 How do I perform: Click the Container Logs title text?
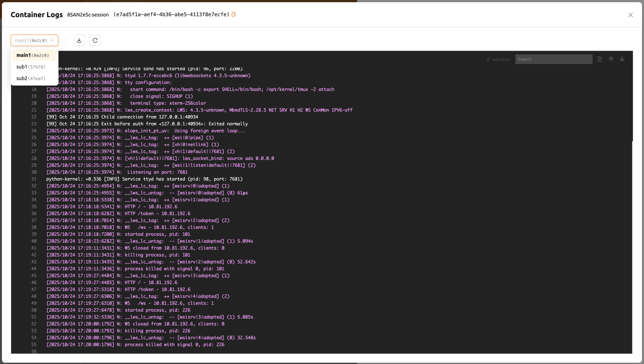37,15
